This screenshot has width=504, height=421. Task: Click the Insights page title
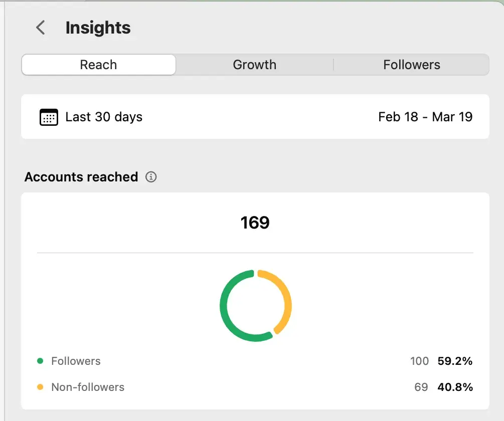tap(98, 28)
